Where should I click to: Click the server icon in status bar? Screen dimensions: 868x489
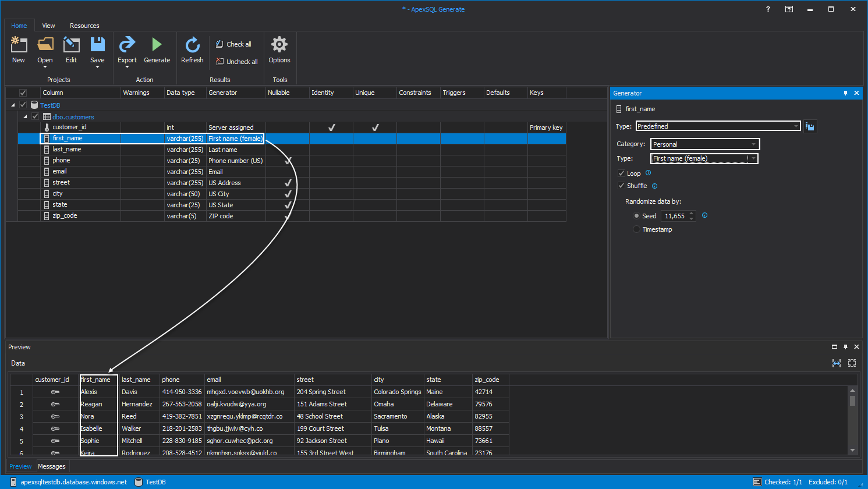13,481
